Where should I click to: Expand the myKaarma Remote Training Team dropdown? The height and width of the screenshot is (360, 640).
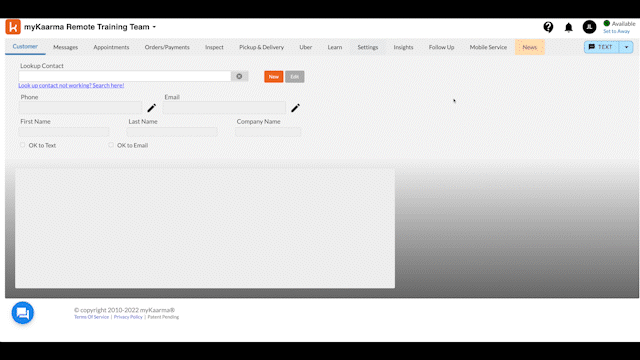click(154, 27)
